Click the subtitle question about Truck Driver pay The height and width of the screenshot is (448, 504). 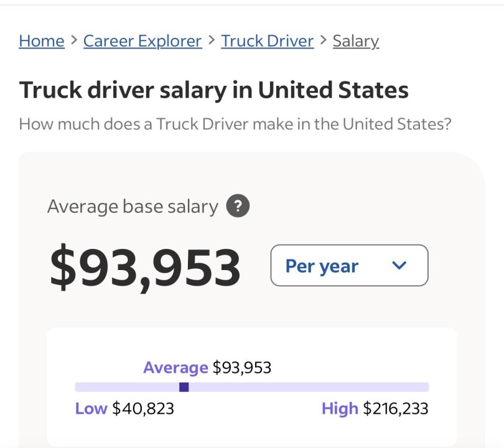pos(235,123)
